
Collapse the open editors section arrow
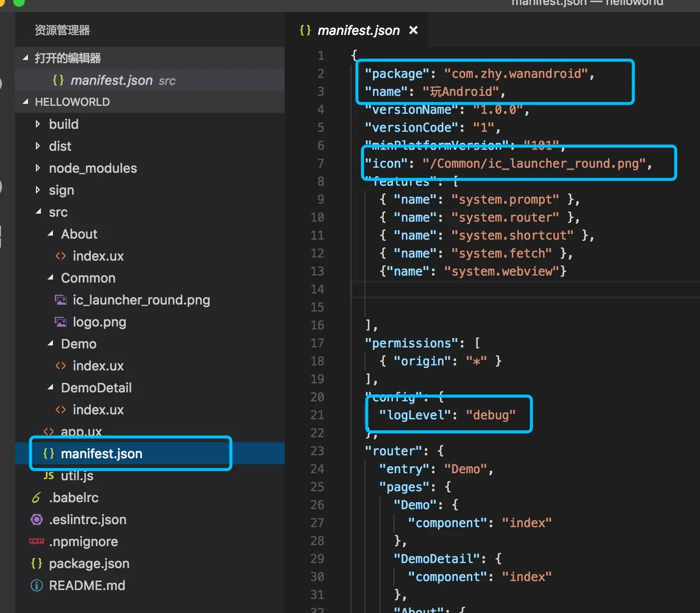tap(25, 58)
